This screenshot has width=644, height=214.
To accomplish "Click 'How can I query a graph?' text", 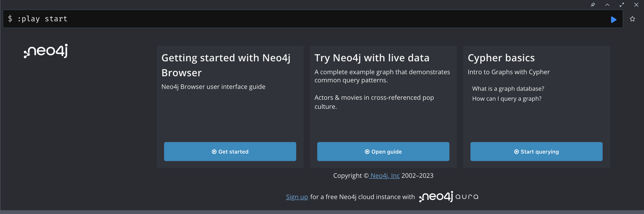I will (507, 99).
